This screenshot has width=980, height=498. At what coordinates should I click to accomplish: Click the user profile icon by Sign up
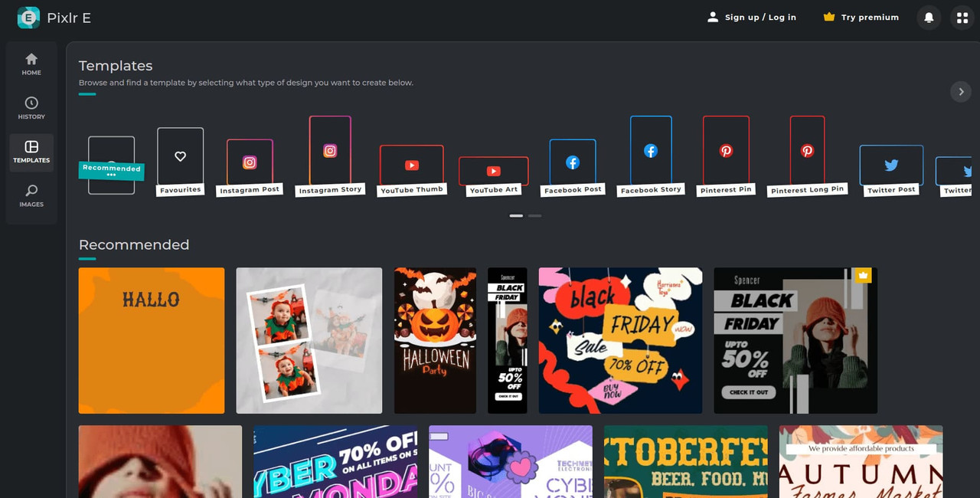point(713,17)
